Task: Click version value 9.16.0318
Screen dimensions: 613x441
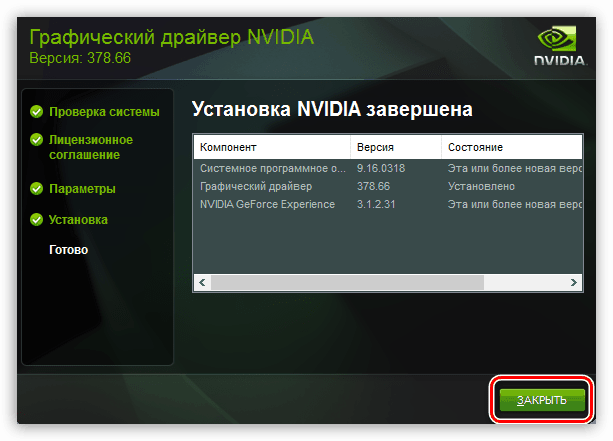Action: point(381,169)
